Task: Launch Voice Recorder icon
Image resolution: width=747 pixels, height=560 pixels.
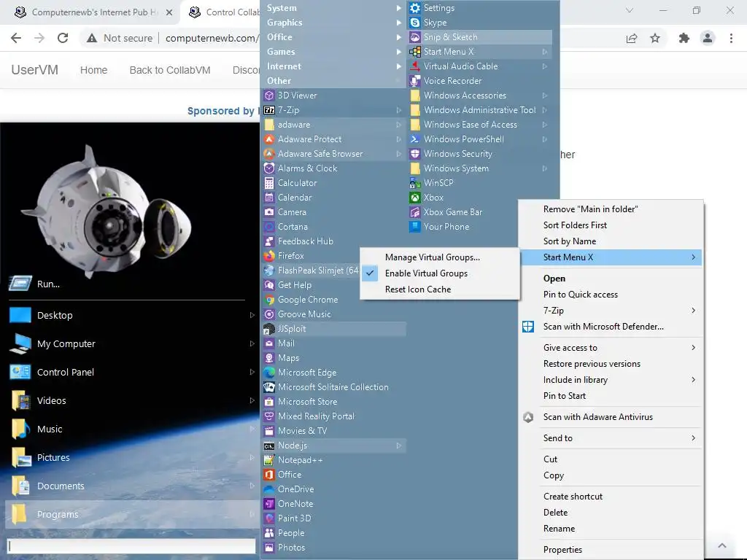Action: [415, 81]
